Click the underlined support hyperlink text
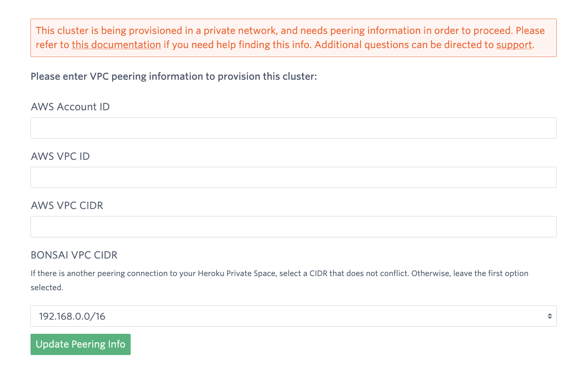This screenshot has width=588, height=377. pyautogui.click(x=514, y=45)
